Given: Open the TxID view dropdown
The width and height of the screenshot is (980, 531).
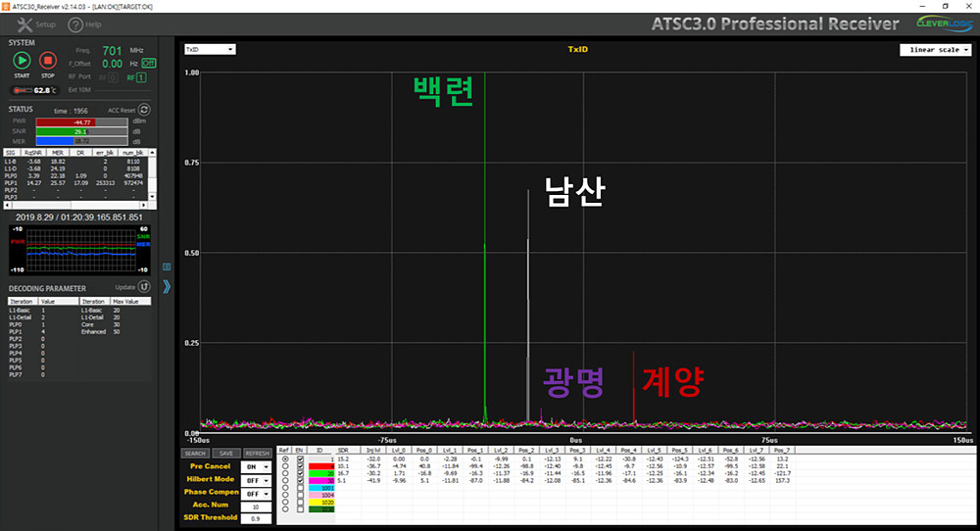Looking at the screenshot, I should pyautogui.click(x=210, y=49).
